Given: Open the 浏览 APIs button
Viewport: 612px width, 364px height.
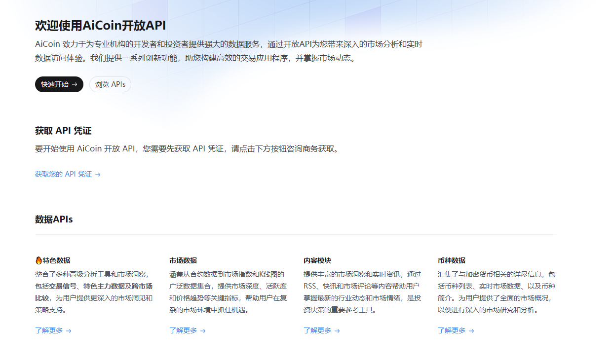Looking at the screenshot, I should point(110,84).
